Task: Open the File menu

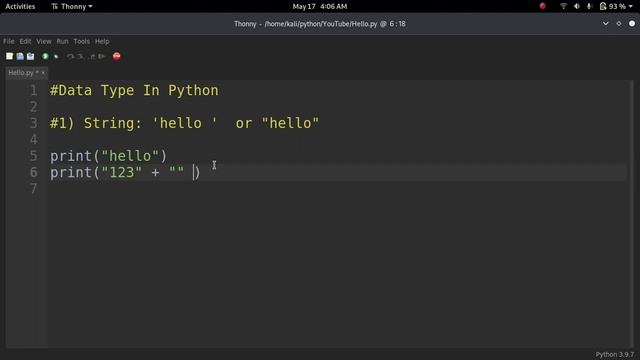Action: pos(9,41)
